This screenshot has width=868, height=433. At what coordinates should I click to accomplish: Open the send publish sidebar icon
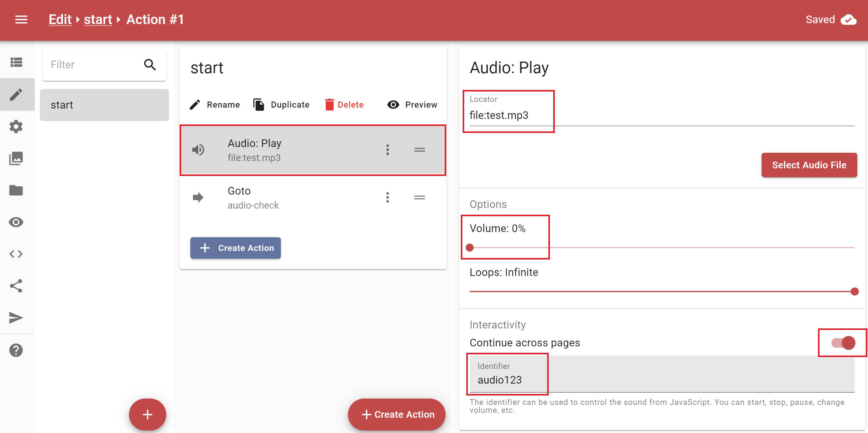16,318
